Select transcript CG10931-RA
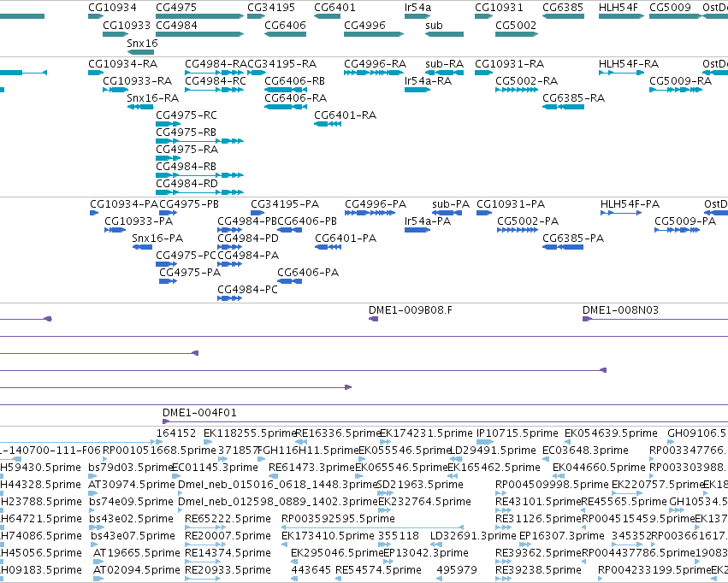This screenshot has width=728, height=583. click(509, 64)
